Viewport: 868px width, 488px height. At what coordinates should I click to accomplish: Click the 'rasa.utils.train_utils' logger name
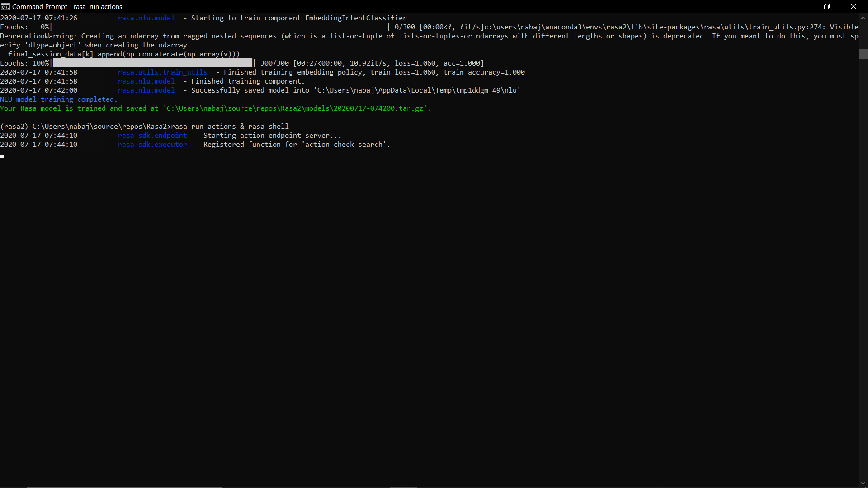click(x=162, y=72)
